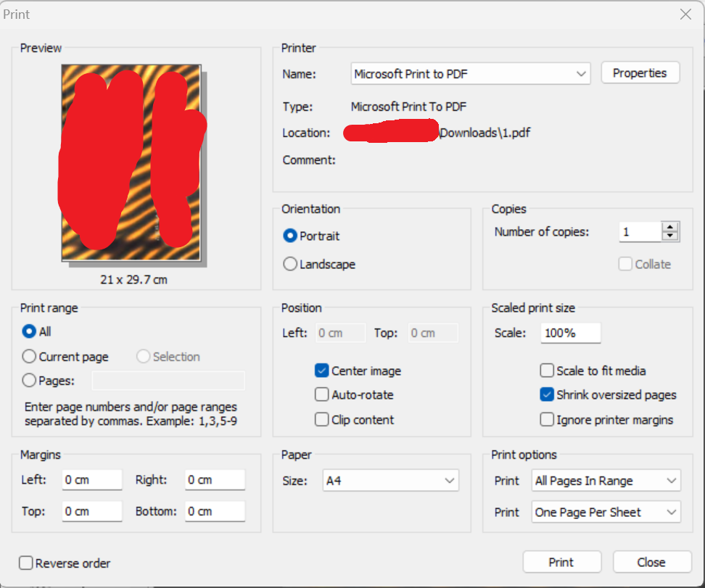
Task: Click the Downloads\1.pdf location text
Action: [x=485, y=133]
